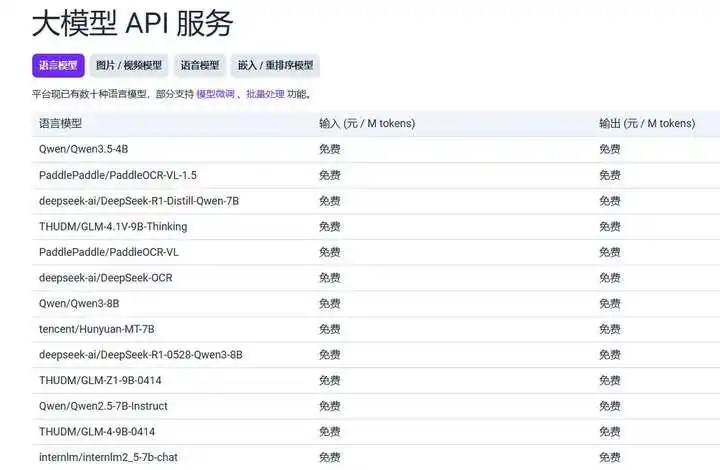Click the 输入 (元 / M tokens) header

coord(367,123)
